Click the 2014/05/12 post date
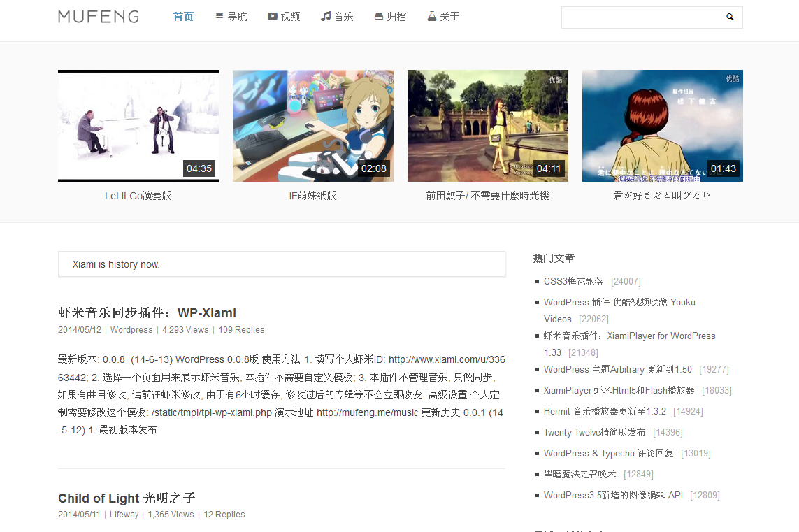The height and width of the screenshot is (532, 799). [x=80, y=330]
